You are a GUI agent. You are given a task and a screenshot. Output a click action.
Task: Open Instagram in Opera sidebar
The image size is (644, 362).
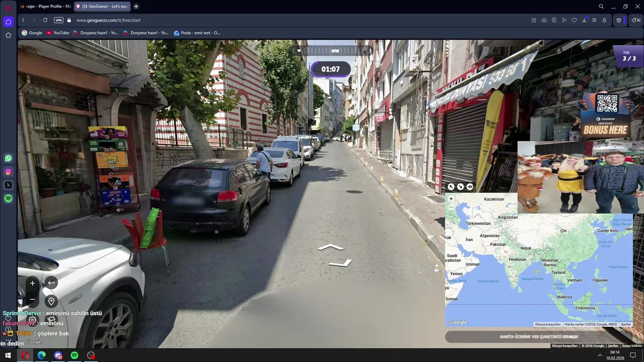(x=8, y=172)
